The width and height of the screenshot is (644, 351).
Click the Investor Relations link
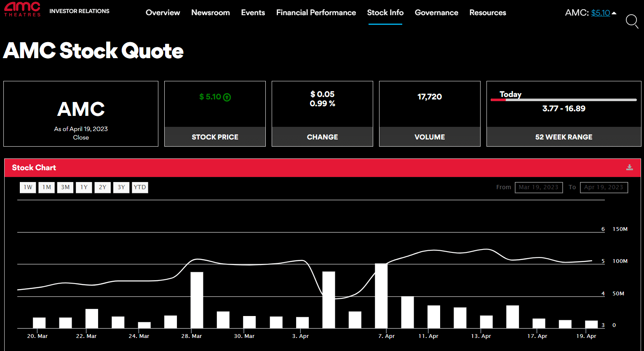click(x=79, y=11)
